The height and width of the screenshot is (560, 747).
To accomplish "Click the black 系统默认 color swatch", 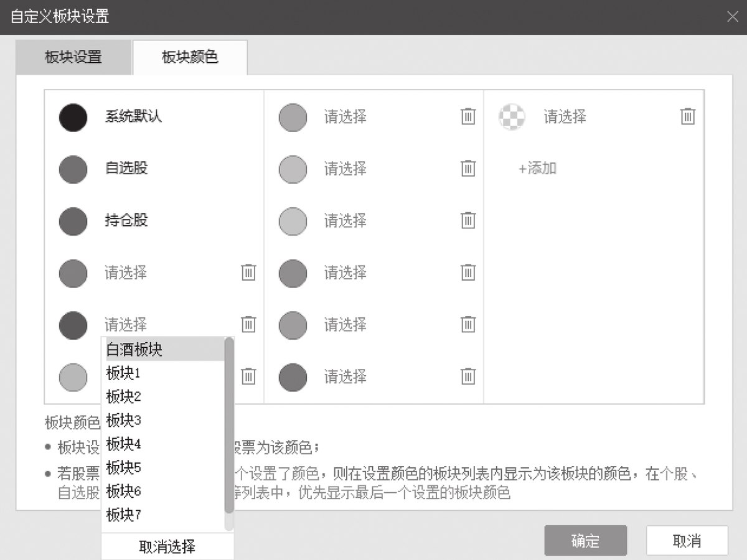I will pyautogui.click(x=73, y=117).
